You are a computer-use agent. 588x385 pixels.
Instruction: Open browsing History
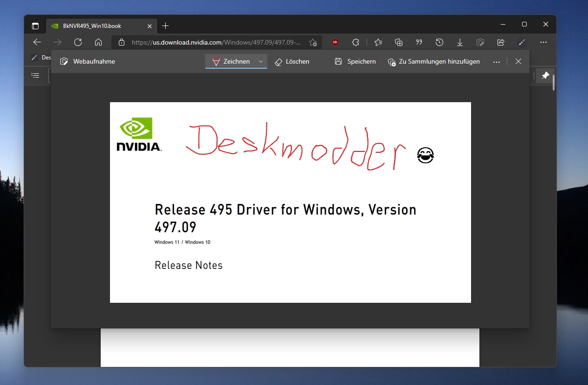[439, 42]
